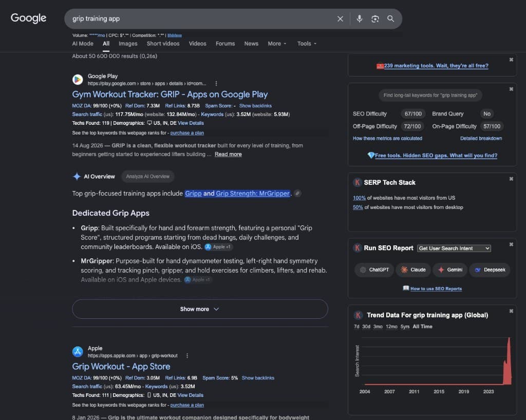This screenshot has height=420, width=526.
Task: Click purchase a plan under Apple result
Action: [187, 405]
